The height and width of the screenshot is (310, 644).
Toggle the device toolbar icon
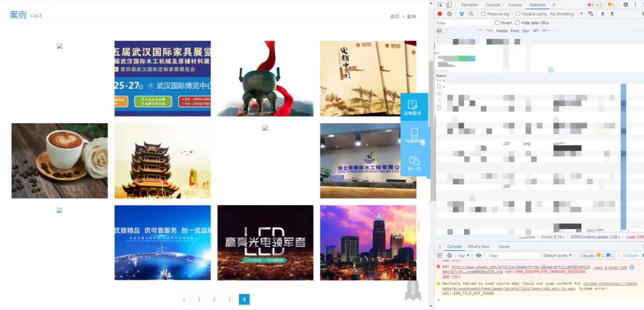[449, 5]
